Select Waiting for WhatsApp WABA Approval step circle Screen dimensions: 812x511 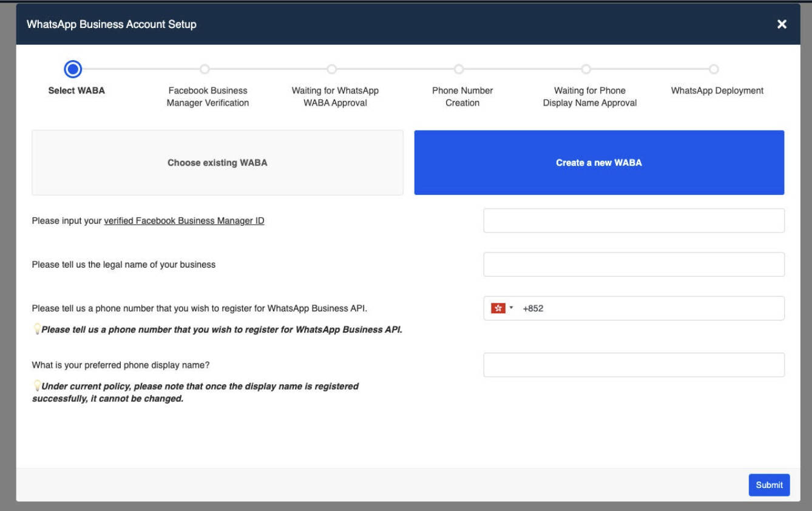[331, 69]
